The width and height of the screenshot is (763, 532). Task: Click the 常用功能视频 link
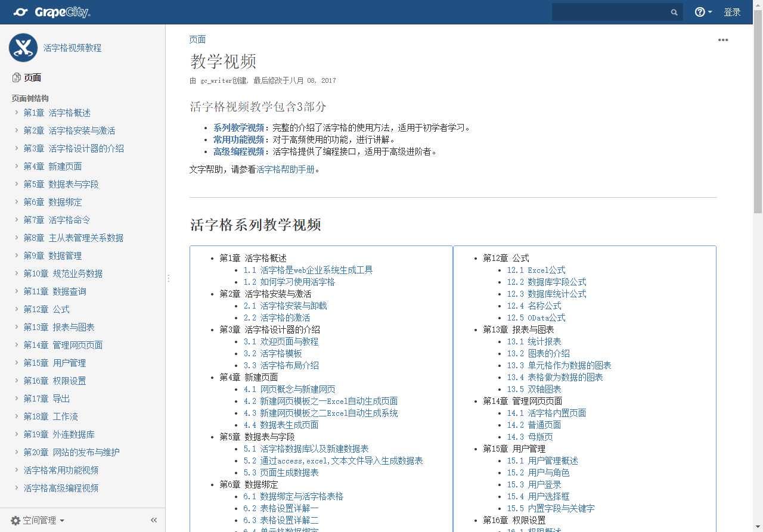click(238, 139)
